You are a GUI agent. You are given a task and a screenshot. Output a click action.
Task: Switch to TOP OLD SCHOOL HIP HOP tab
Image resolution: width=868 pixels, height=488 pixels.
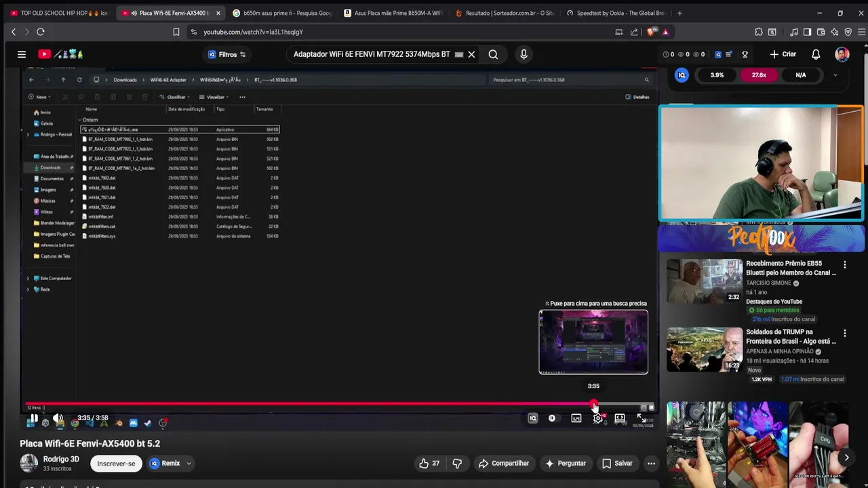point(58,13)
